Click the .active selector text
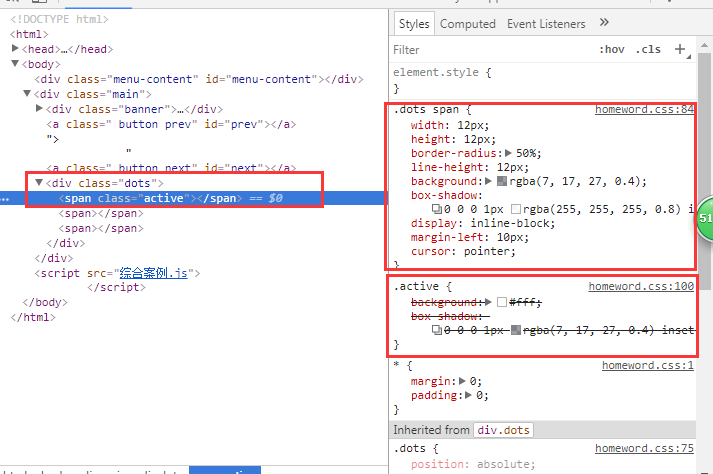Screen dimensions: 713x474 click(416, 287)
